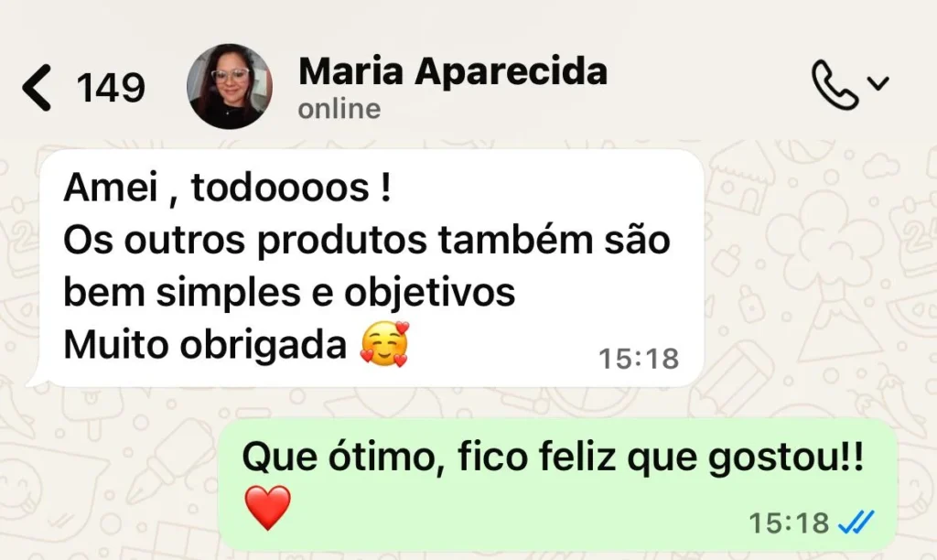937x560 pixels.
Task: Click the 149 unread chats counter
Action: (x=111, y=88)
